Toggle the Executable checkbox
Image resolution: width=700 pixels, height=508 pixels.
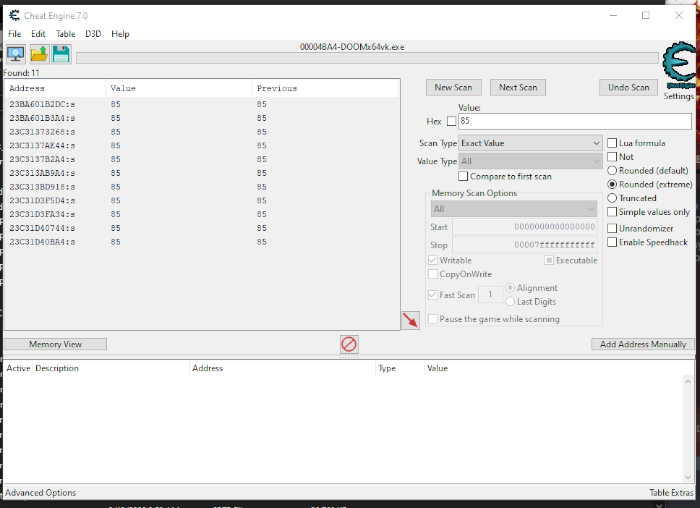tap(549, 260)
